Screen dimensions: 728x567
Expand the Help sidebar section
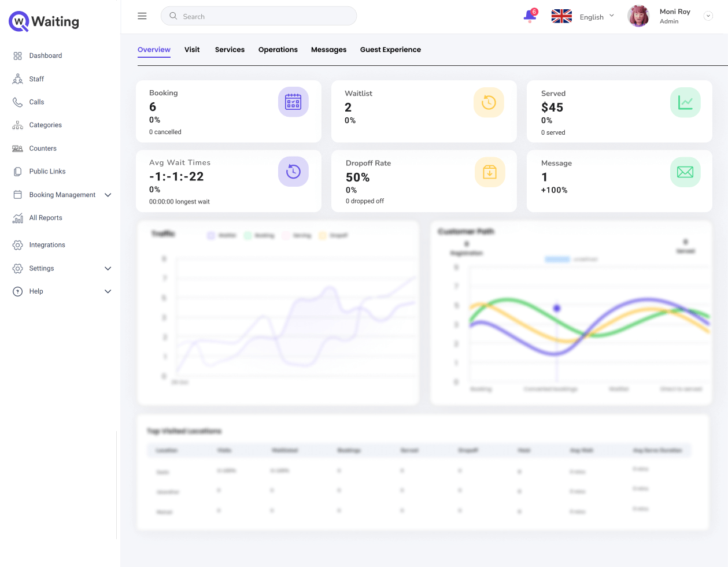click(x=108, y=292)
